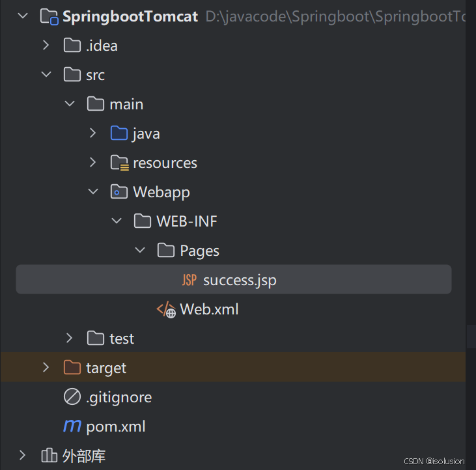Click the 外部库 library icon

point(49,455)
